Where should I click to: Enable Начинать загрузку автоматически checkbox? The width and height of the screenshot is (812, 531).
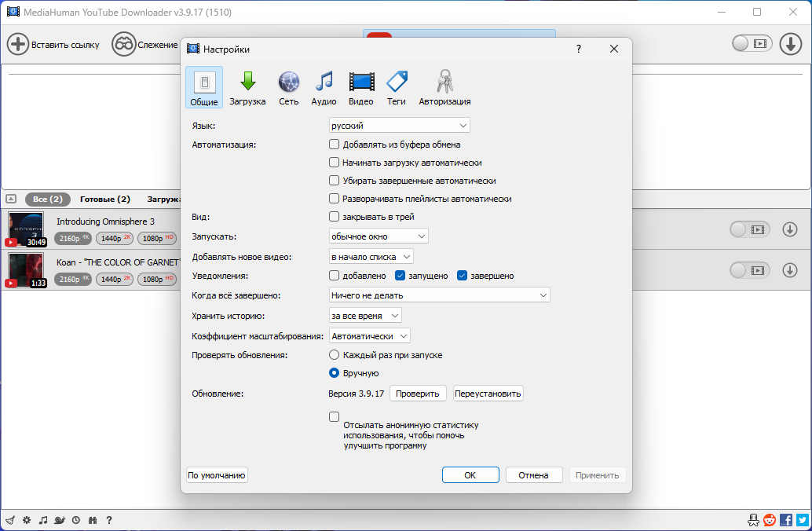[334, 162]
